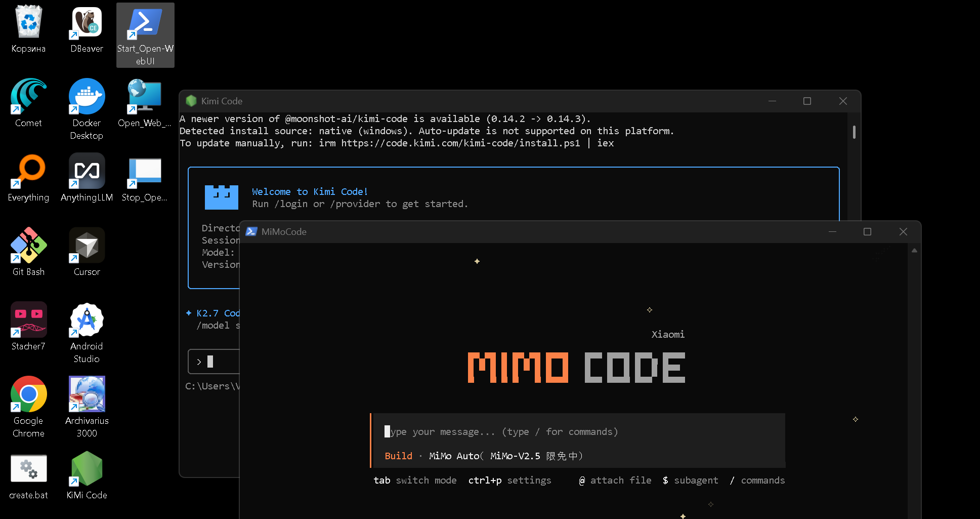Click the '$ subagent' hint
The height and width of the screenshot is (519, 980).
[x=690, y=480]
